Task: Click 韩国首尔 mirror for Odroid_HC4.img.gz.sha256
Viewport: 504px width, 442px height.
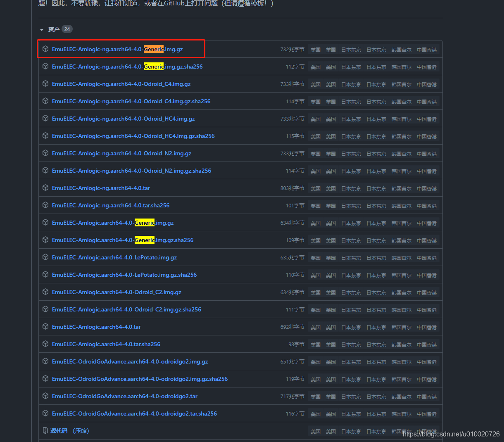Action: 402,136
